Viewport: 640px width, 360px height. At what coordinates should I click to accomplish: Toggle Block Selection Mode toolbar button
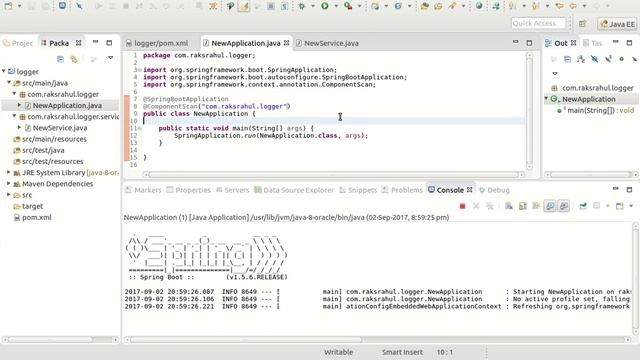(271, 6)
